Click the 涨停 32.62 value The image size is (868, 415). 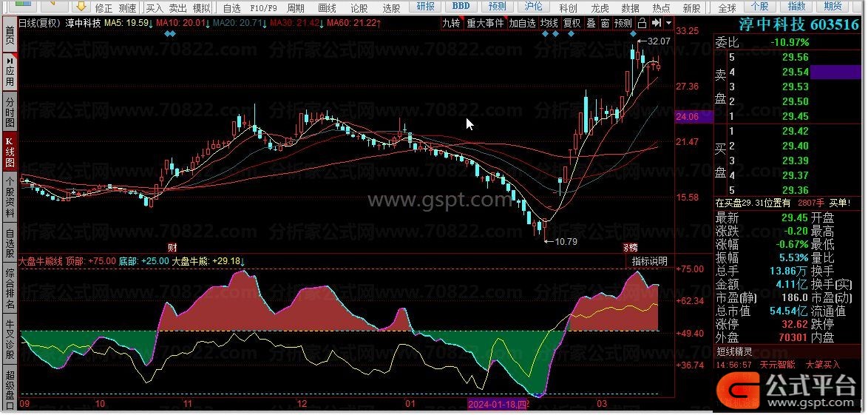tap(795, 324)
